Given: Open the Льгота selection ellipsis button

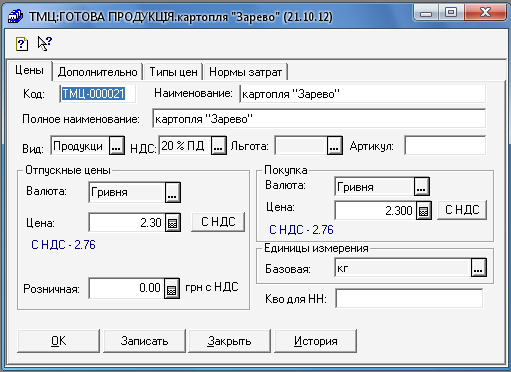Looking at the screenshot, I should click(x=334, y=146).
